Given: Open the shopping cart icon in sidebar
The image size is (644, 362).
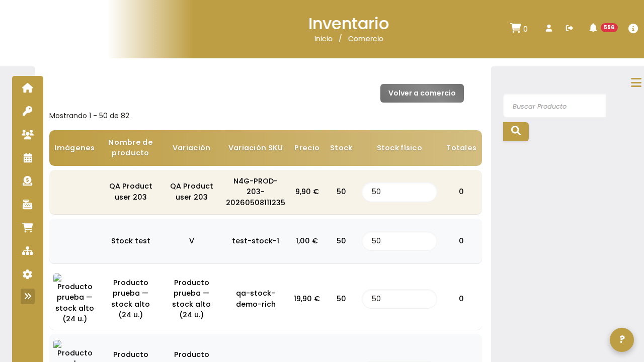Looking at the screenshot, I should 28,228.
